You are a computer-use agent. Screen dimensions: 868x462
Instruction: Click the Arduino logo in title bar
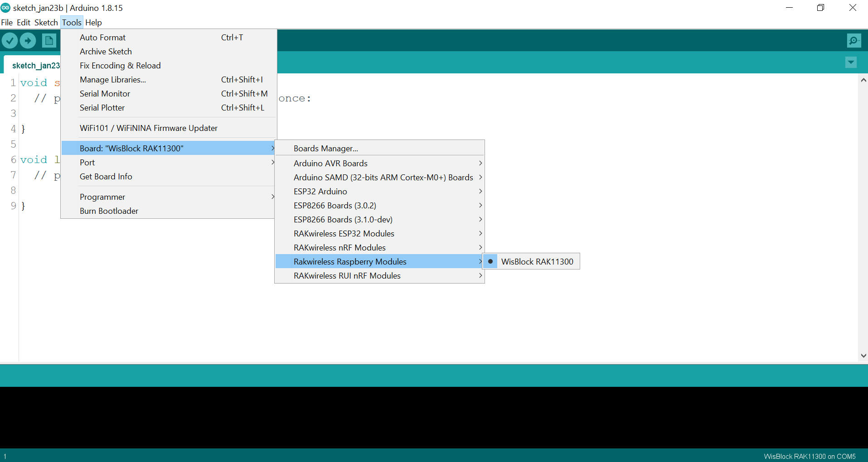tap(5, 8)
